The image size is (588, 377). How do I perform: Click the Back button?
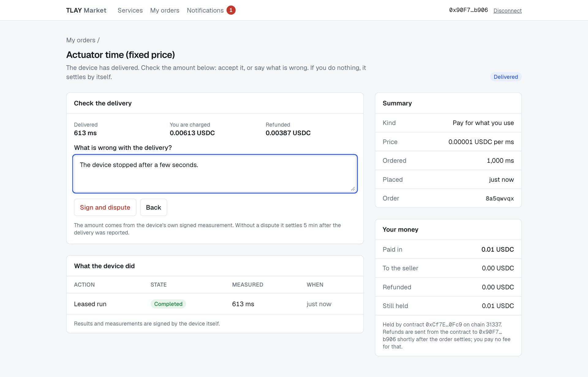click(153, 208)
